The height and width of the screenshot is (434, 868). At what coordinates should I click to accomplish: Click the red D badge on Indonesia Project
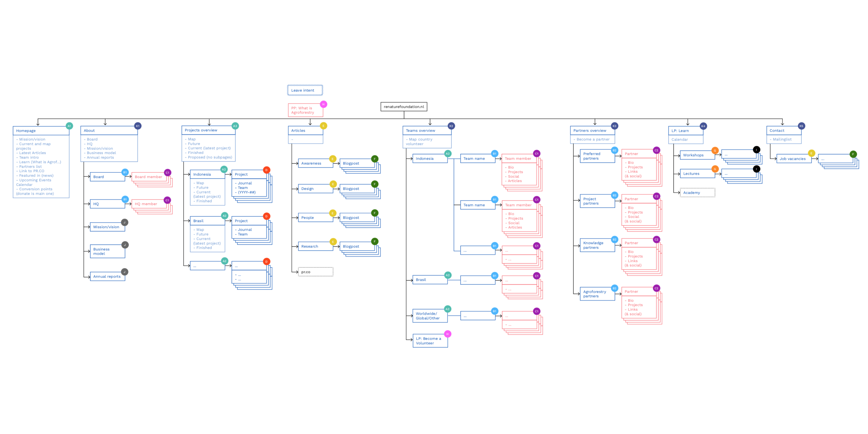tap(267, 170)
